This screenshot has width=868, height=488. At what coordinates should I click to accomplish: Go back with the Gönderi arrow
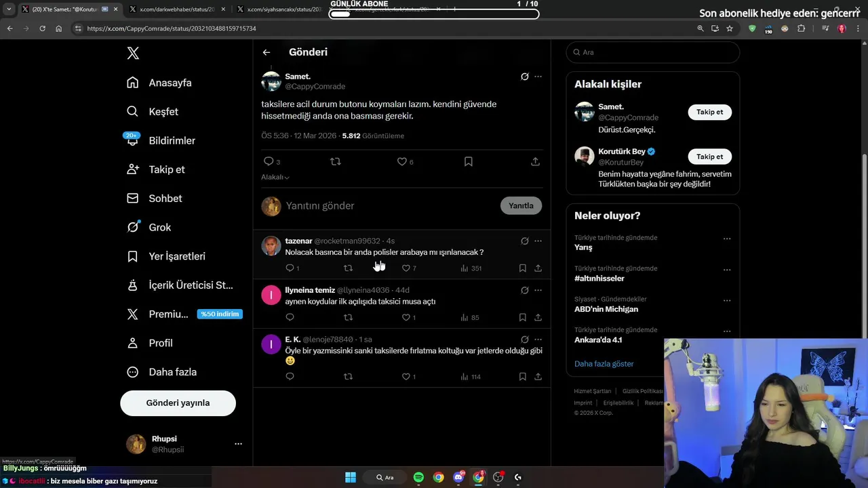pyautogui.click(x=267, y=52)
